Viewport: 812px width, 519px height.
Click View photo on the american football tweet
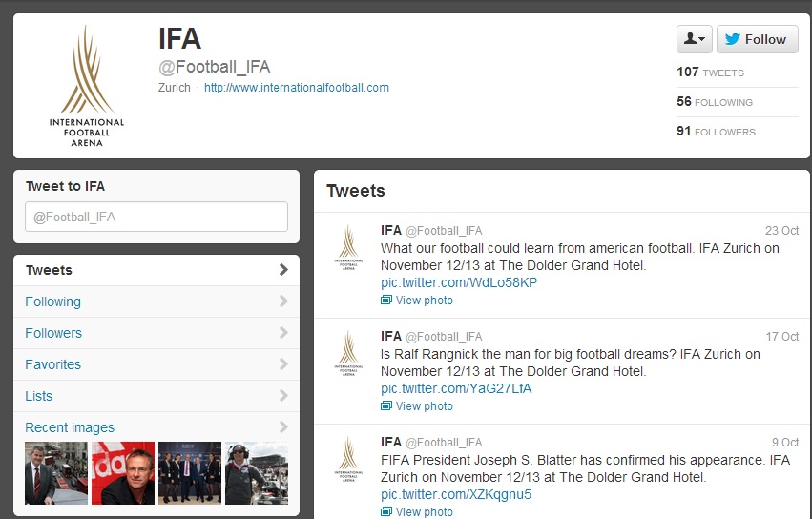[424, 301]
